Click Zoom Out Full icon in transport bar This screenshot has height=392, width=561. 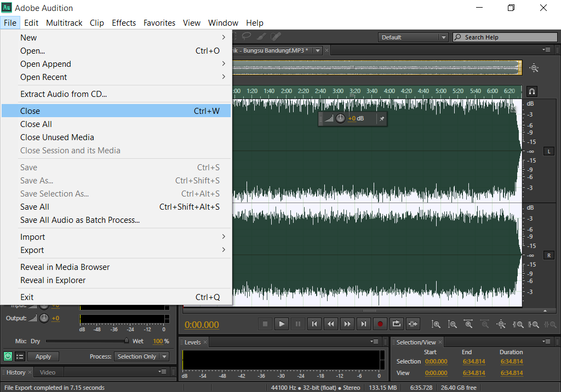(x=501, y=325)
